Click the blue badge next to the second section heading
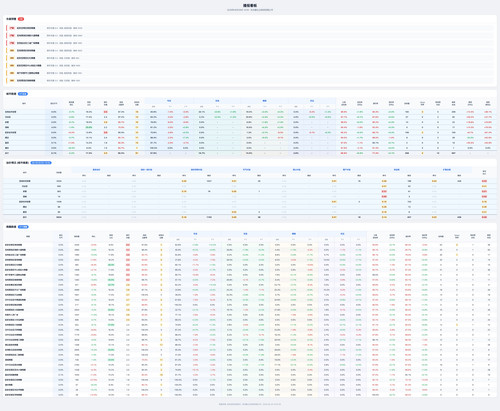Image resolution: width=500 pixels, height=411 pixels. tap(23, 94)
